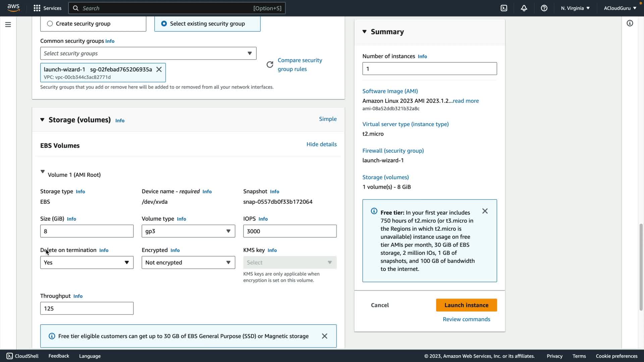
Task: Refresh the security groups list
Action: pyautogui.click(x=270, y=64)
